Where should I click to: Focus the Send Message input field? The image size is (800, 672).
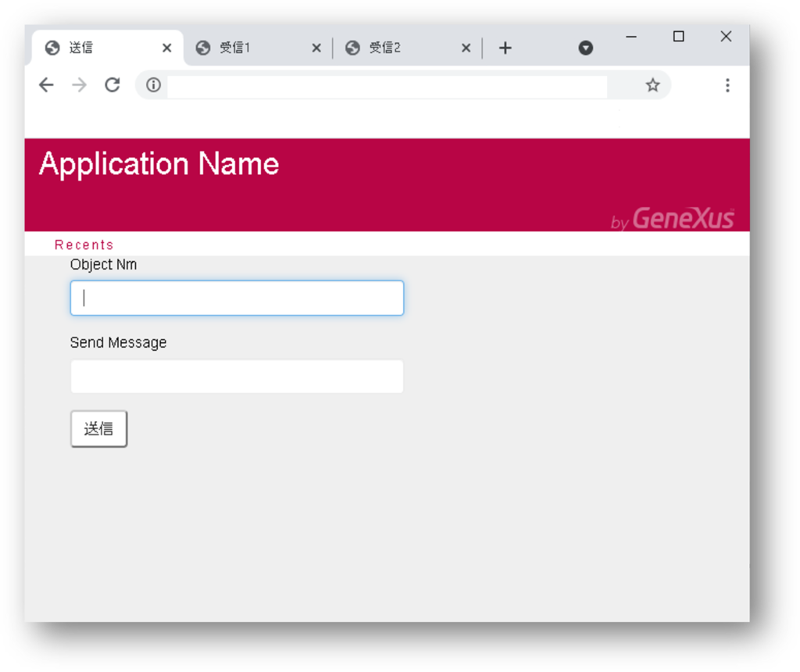pos(237,377)
